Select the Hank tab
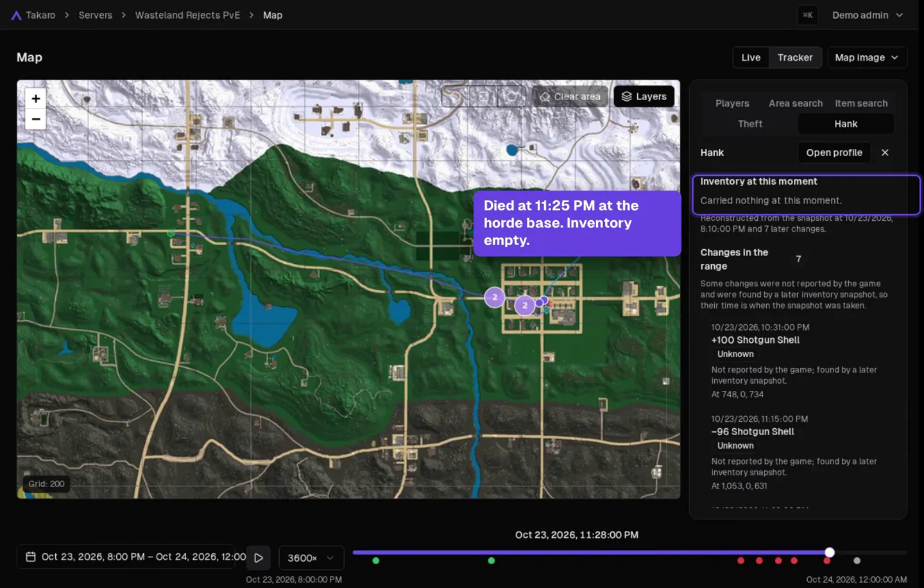Screen dimensions: 924x588 pyautogui.click(x=846, y=124)
